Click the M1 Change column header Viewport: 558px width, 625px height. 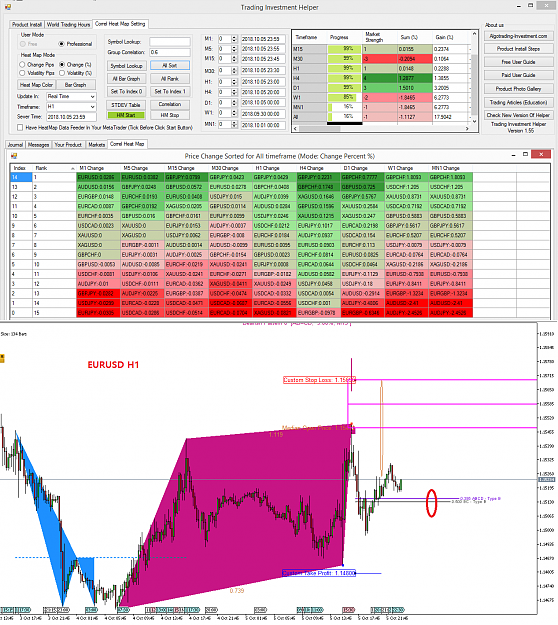coord(98,168)
